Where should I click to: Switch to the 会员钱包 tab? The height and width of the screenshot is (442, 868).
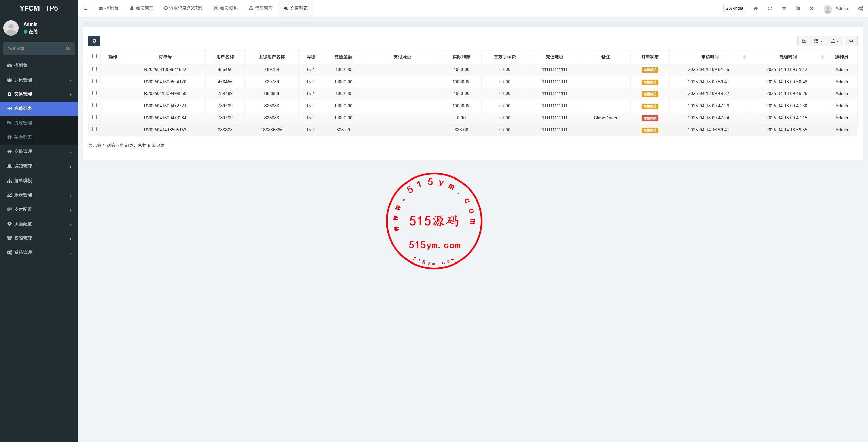click(x=225, y=8)
